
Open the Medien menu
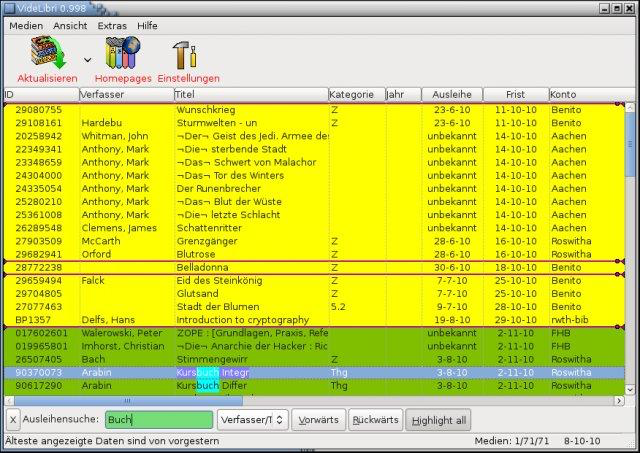pyautogui.click(x=26, y=26)
